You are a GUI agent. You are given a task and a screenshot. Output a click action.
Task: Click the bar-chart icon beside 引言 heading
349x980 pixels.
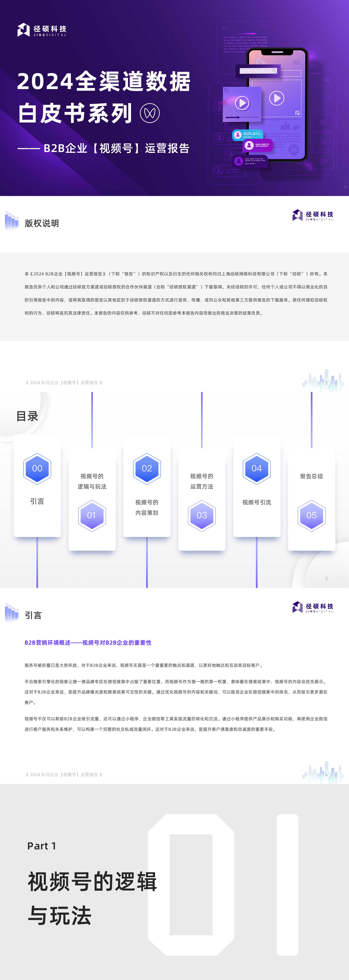[x=12, y=613]
